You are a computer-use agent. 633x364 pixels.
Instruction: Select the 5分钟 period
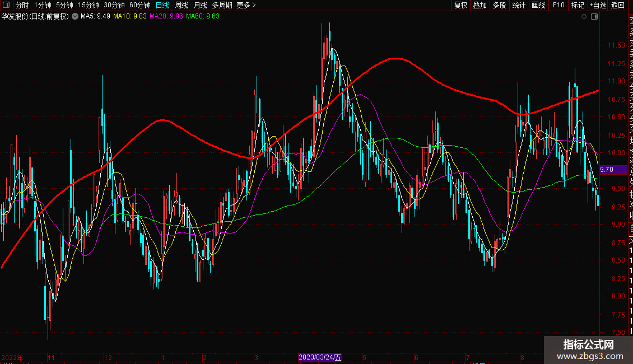[x=64, y=5]
